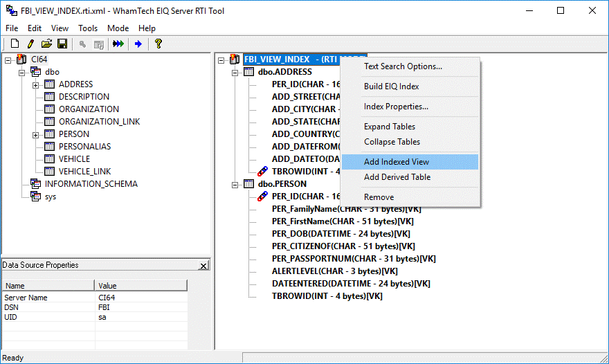Select the PER_CITIZENOF column row
This screenshot has width=609, height=364.
pos(343,246)
